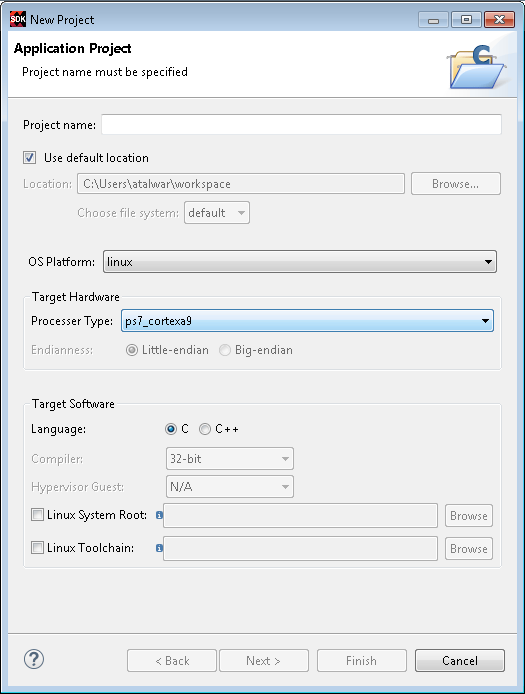Click the Linux System Root path field

coord(300,516)
